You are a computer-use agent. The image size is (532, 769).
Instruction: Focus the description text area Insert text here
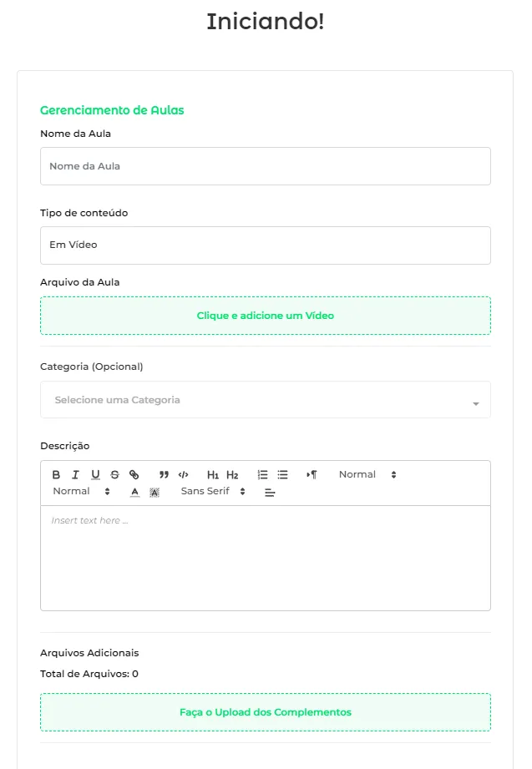pyautogui.click(x=266, y=558)
